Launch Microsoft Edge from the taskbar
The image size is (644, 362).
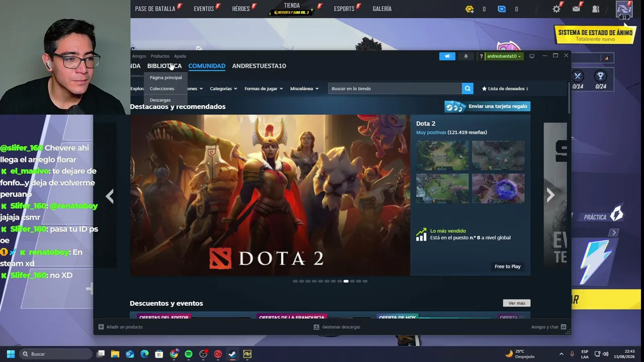[144, 354]
